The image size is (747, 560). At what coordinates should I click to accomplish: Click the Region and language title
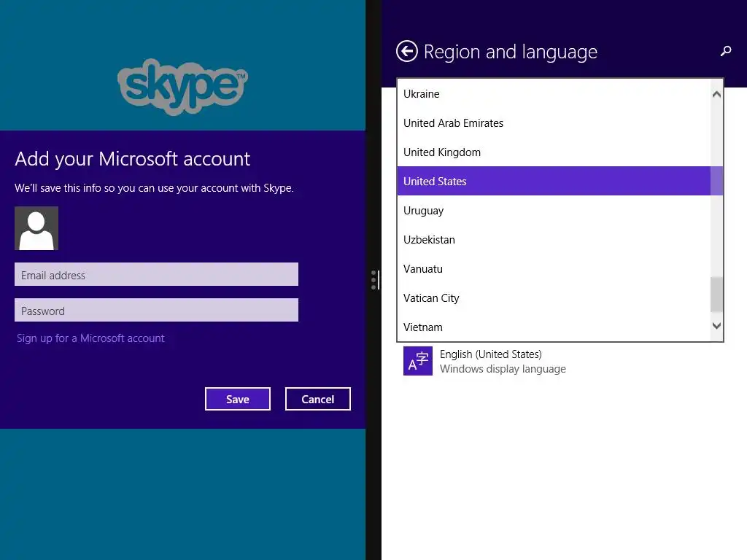(x=510, y=52)
